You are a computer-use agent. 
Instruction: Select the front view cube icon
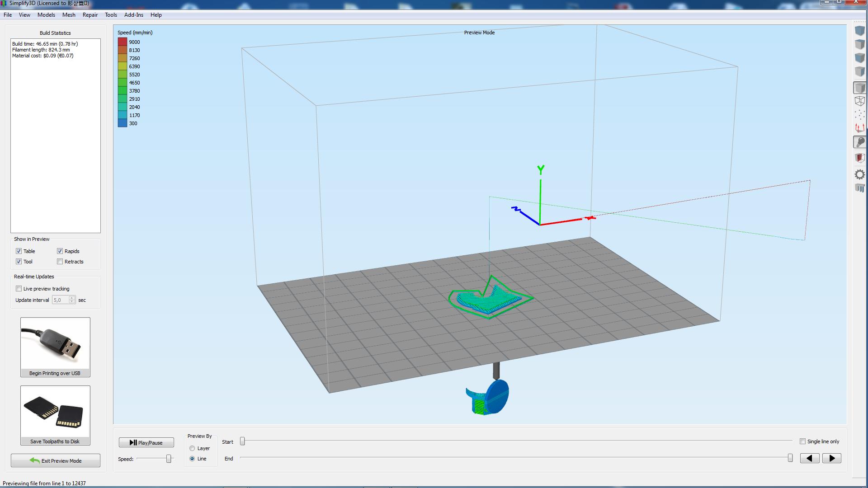(859, 58)
